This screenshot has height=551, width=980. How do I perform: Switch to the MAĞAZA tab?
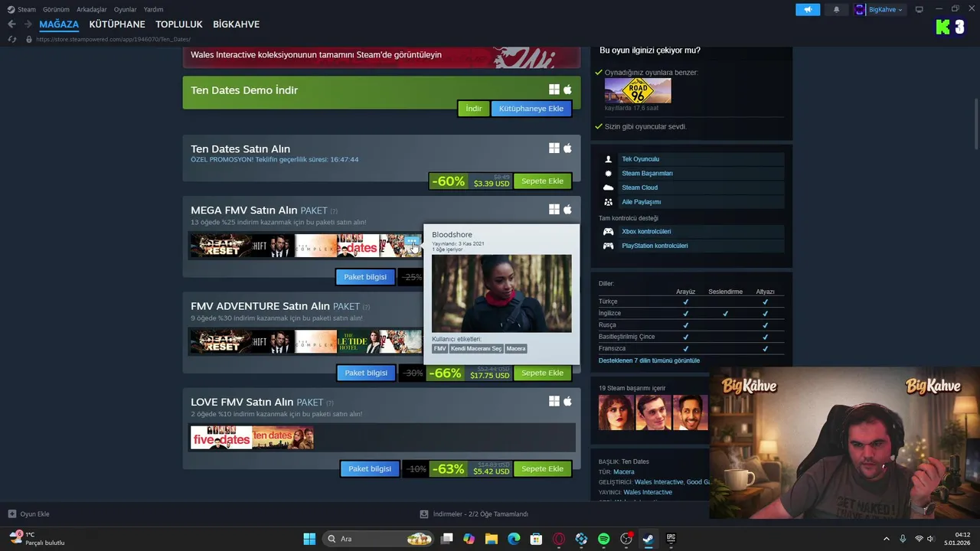59,24
